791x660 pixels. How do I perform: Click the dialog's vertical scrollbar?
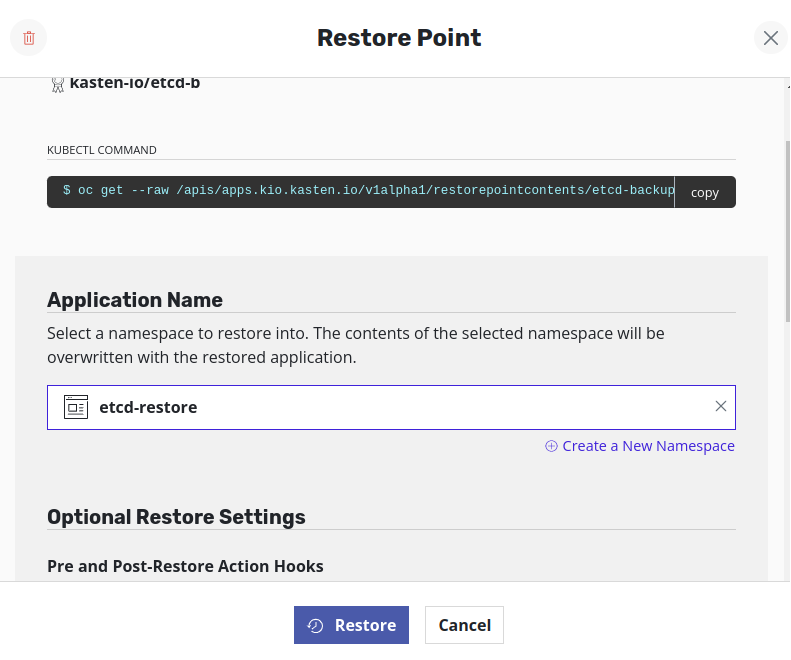[787, 230]
